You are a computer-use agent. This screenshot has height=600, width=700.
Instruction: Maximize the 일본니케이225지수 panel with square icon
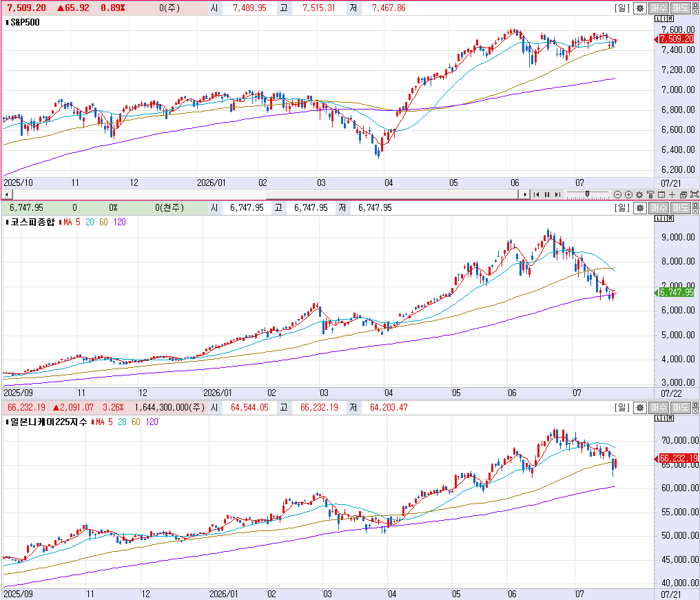click(x=695, y=404)
